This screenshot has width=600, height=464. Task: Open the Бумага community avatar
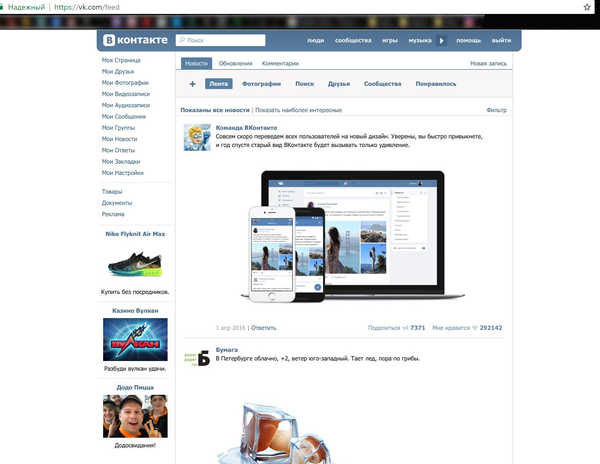(x=197, y=358)
